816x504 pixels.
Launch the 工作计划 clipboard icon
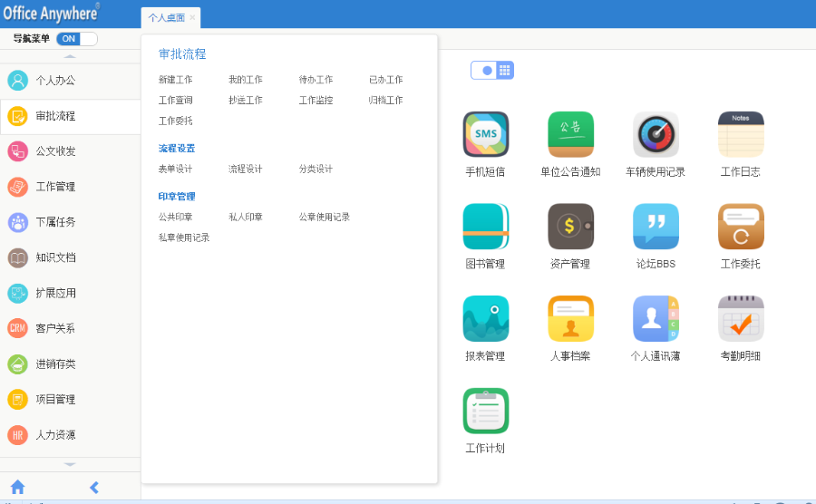tap(485, 412)
